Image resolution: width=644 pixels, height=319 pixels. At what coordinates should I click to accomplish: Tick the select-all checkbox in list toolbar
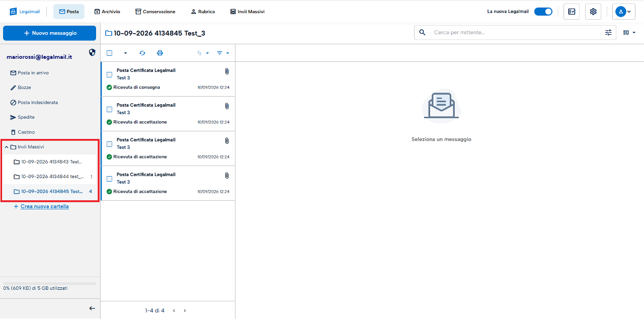coord(109,53)
